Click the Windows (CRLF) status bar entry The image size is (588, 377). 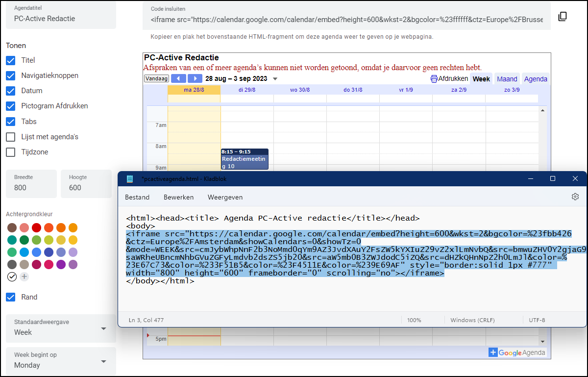tap(472, 320)
